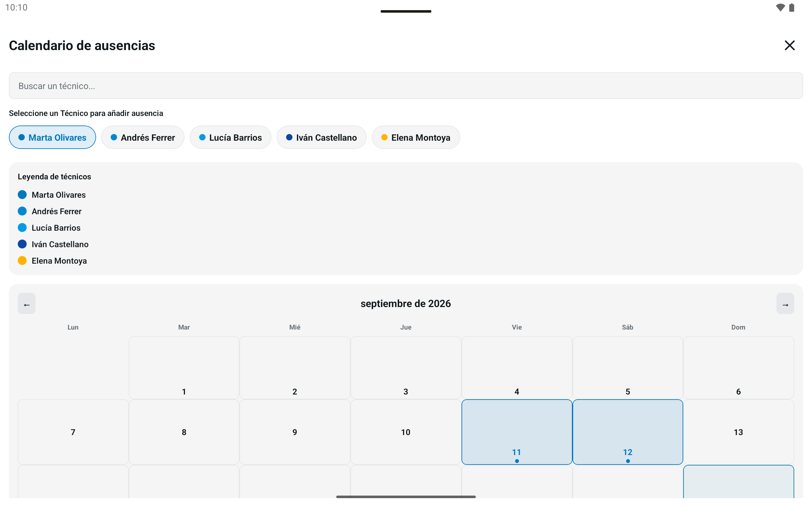Select the Andrés Ferrer technician chip
Image resolution: width=812 pixels, height=507 pixels.
click(x=143, y=138)
